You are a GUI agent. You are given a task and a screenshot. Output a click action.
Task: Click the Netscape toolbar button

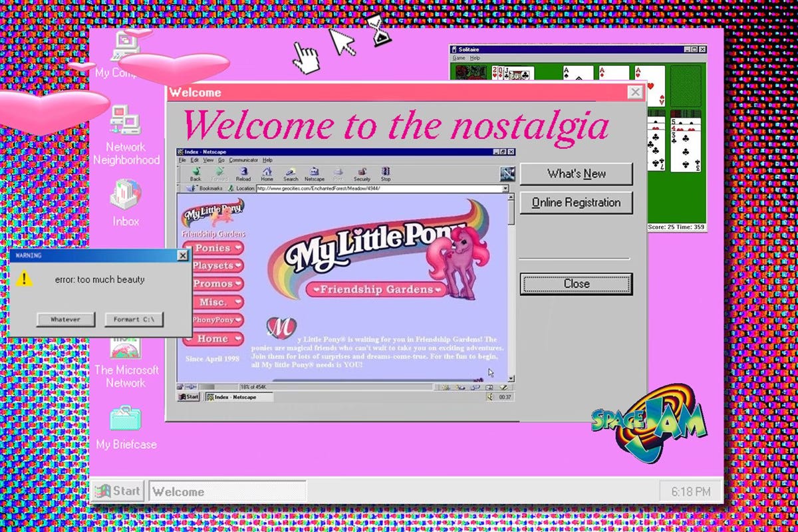315,174
